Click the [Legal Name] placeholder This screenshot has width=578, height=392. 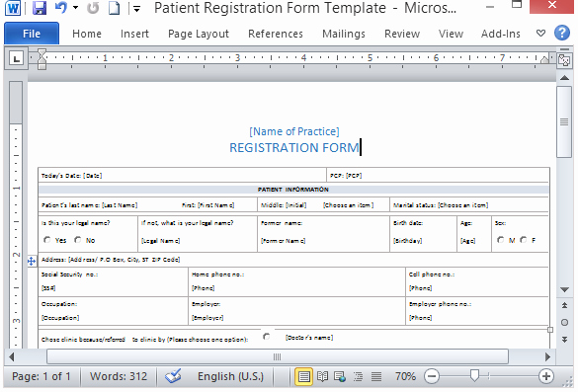pyautogui.click(x=161, y=241)
